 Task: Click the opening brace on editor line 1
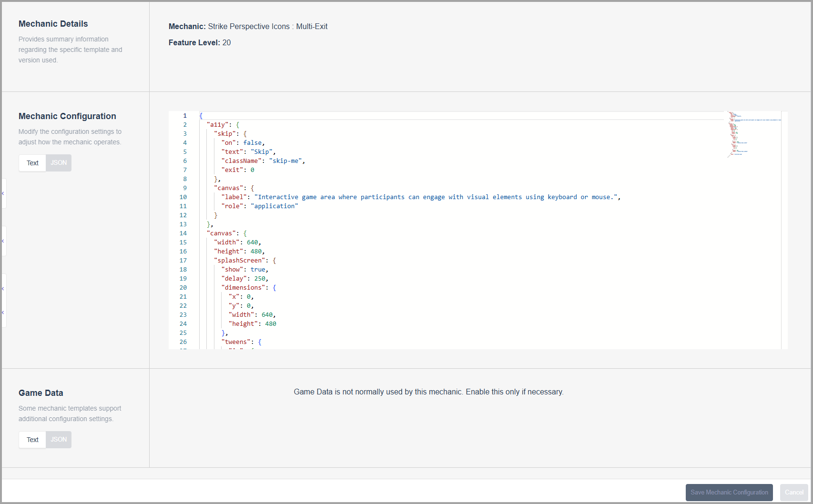pos(201,116)
